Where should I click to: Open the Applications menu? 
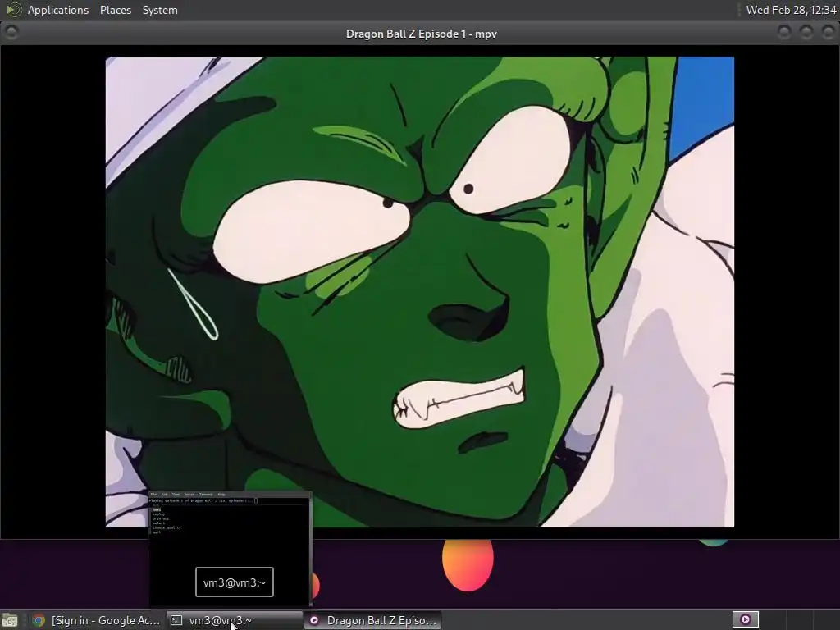58,10
